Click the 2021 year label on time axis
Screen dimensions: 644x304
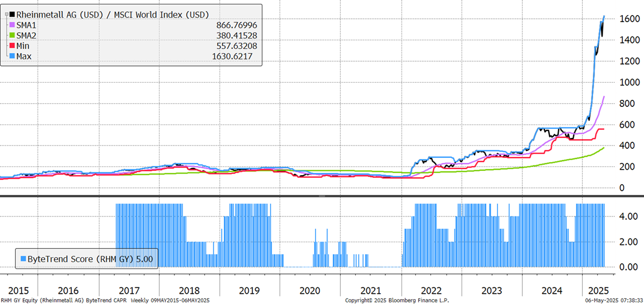tap(370, 291)
